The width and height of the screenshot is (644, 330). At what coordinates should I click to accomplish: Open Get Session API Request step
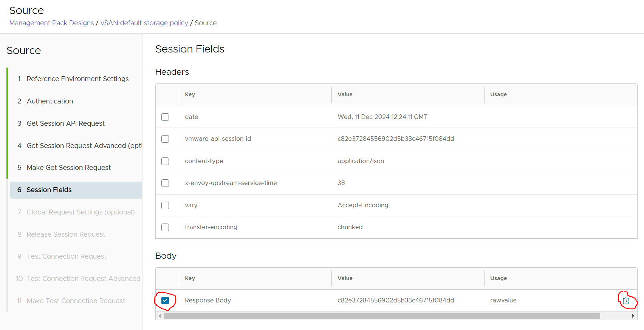[x=65, y=123]
